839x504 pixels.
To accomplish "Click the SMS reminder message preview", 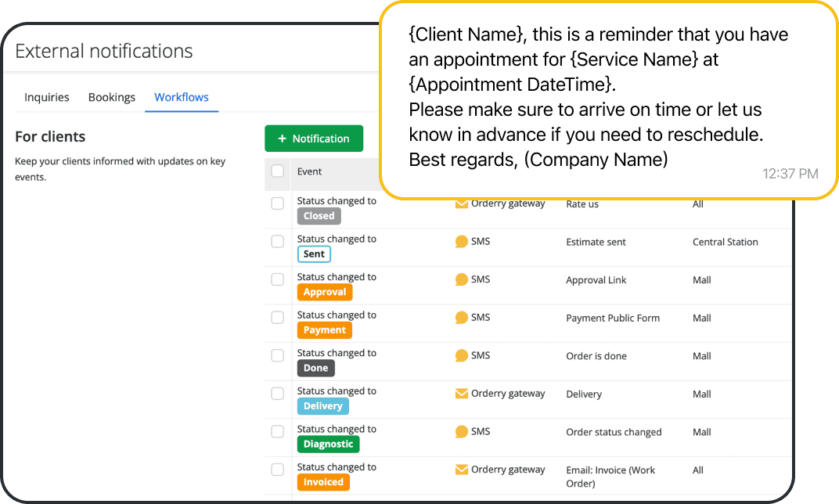I will (x=599, y=98).
